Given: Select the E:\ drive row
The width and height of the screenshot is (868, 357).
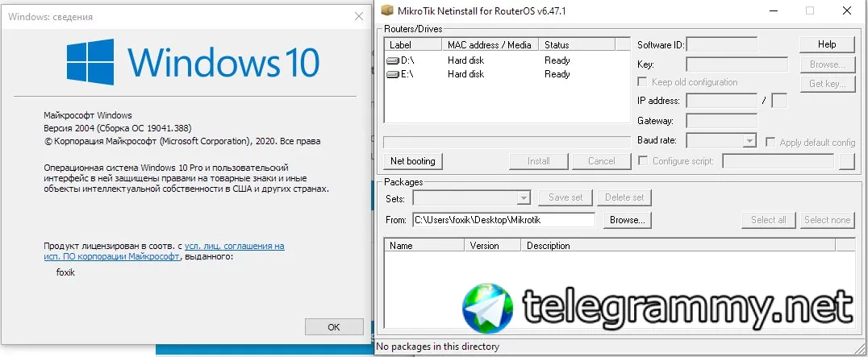Looking at the screenshot, I should (x=507, y=75).
